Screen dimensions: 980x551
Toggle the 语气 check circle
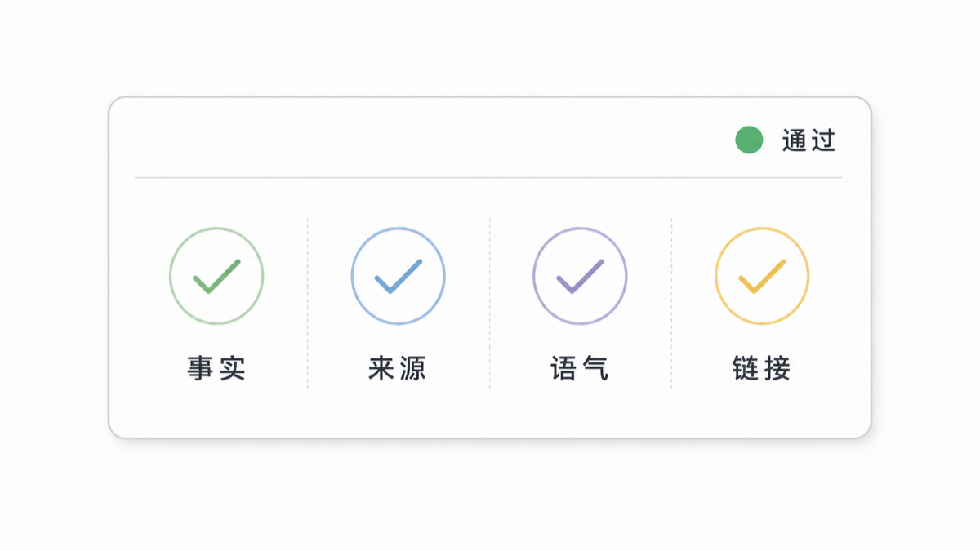click(x=580, y=276)
